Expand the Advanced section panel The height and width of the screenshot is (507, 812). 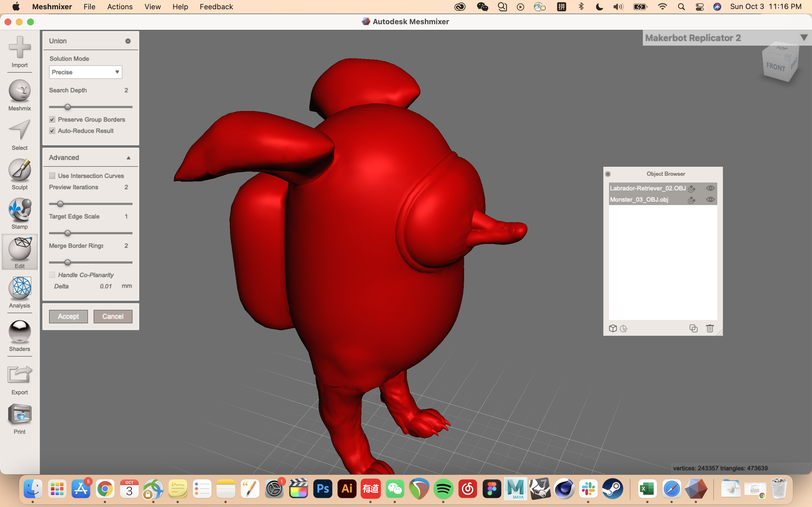pos(128,157)
